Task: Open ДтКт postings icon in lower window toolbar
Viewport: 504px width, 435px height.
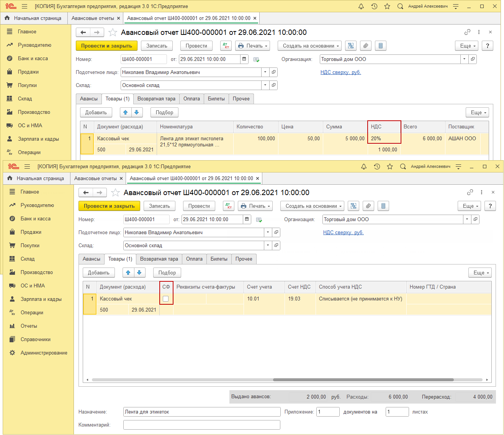Action: [x=229, y=206]
